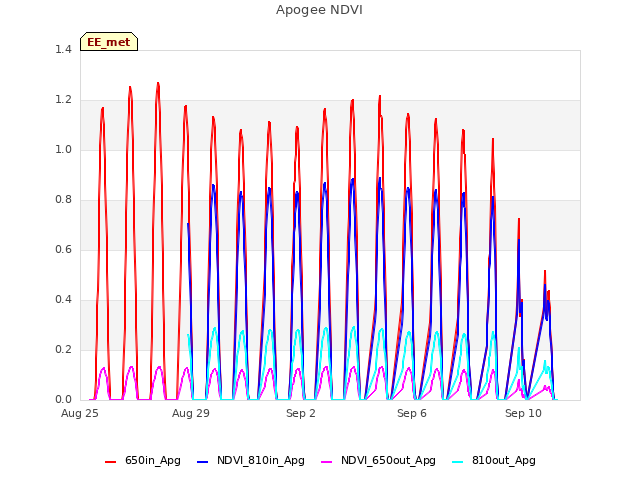This screenshot has width=640, height=480.
Task: Click the Sep 6 x-axis label
Action: pos(412,413)
